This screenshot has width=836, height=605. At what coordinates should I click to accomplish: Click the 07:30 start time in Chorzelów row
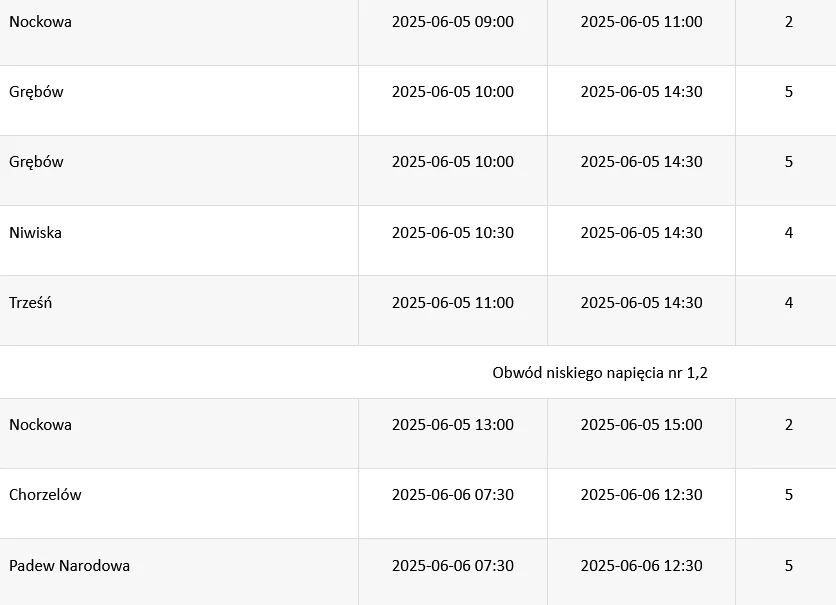(x=452, y=495)
